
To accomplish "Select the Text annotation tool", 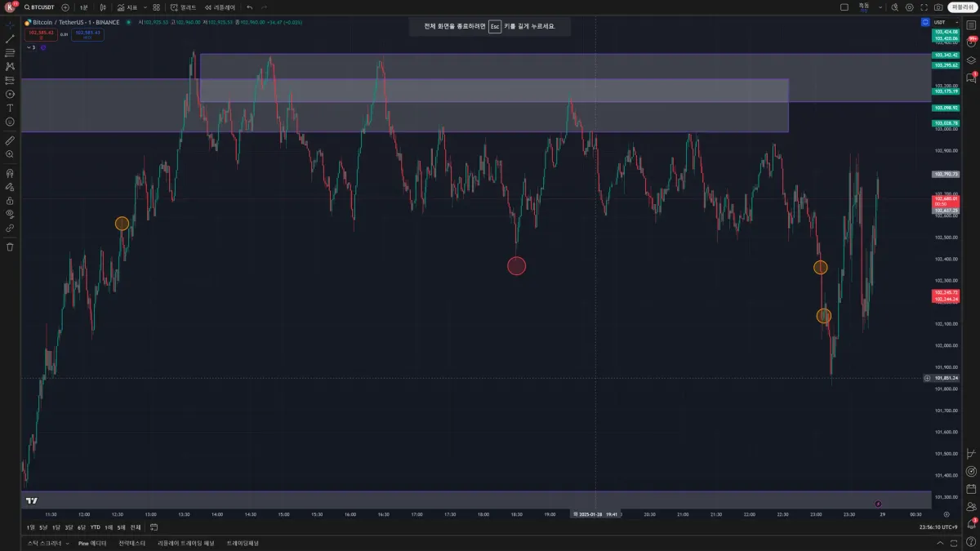I will coord(10,108).
